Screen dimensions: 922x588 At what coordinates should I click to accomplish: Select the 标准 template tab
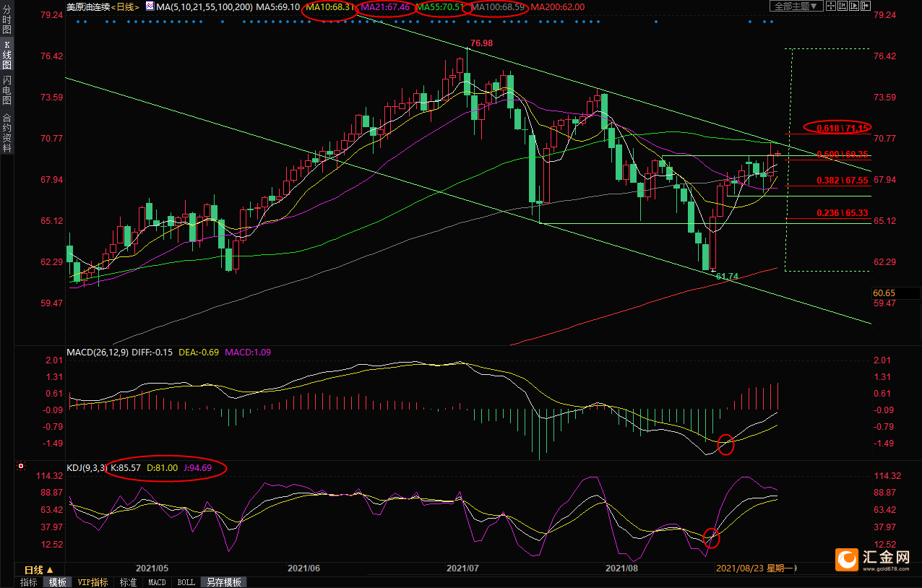tap(128, 582)
